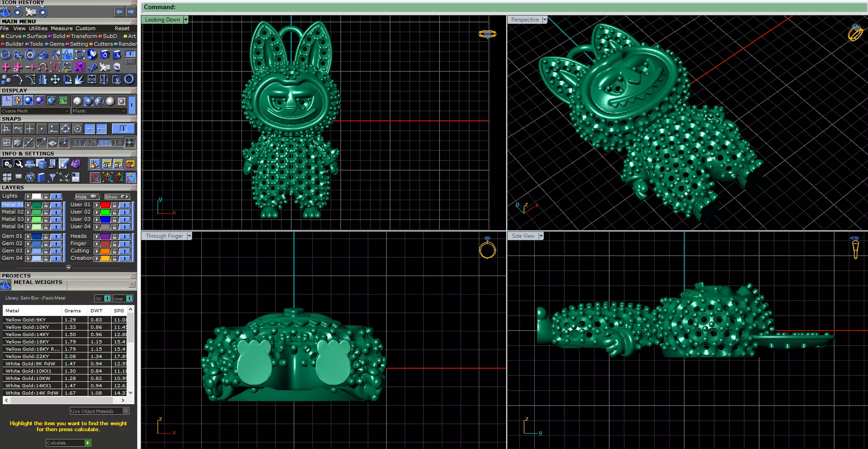Toggle the Gem 01 layer on/off switch
This screenshot has height=449, width=868.
tap(56, 236)
